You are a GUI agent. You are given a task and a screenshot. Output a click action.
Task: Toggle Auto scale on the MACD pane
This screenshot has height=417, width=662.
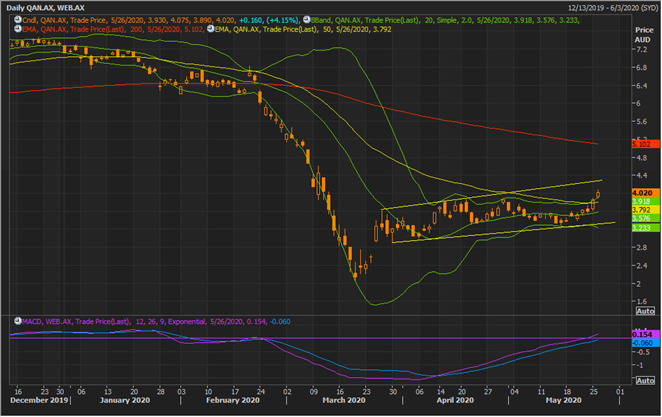(645, 380)
